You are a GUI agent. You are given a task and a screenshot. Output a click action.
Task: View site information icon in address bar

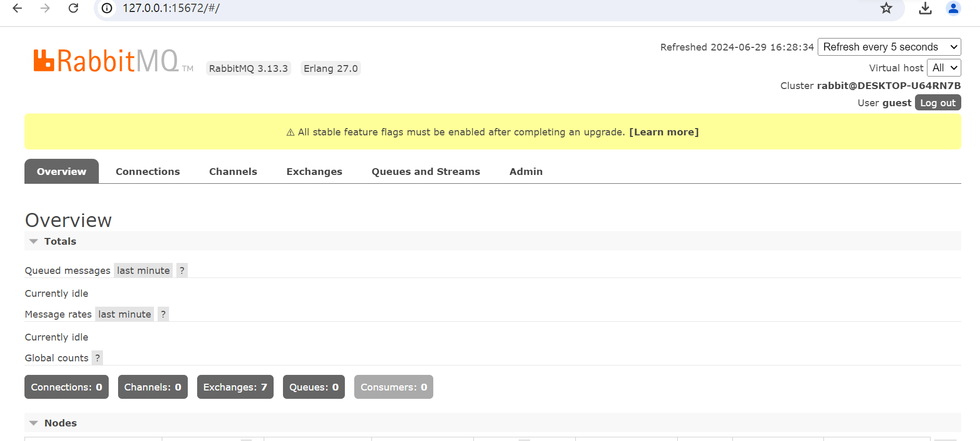(107, 8)
